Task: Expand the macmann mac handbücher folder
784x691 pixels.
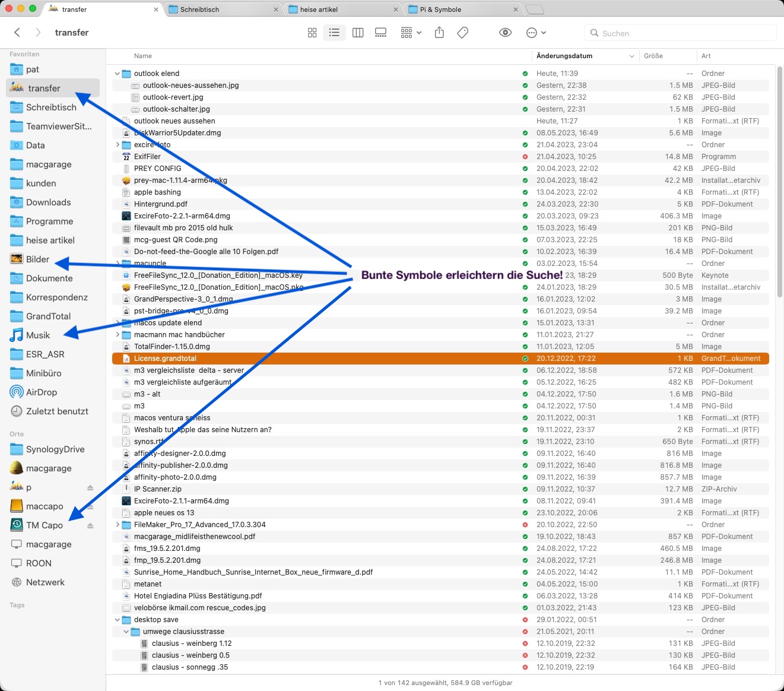Action: 117,335
